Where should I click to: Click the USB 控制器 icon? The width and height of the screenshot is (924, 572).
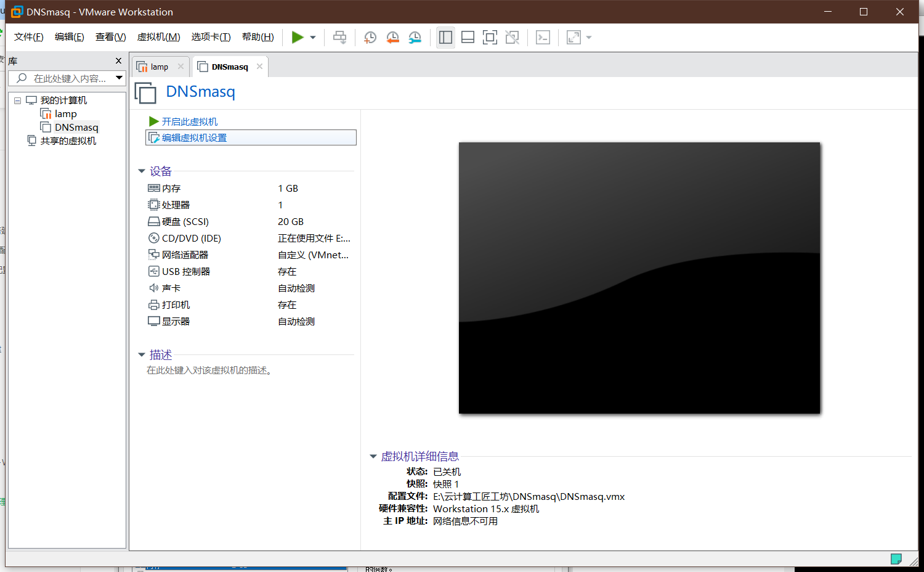coord(154,271)
